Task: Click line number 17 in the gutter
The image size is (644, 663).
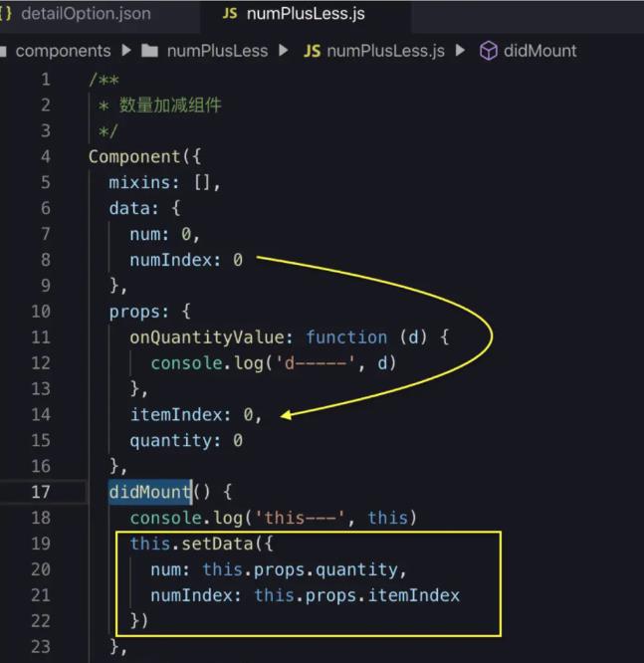Action: tap(41, 492)
